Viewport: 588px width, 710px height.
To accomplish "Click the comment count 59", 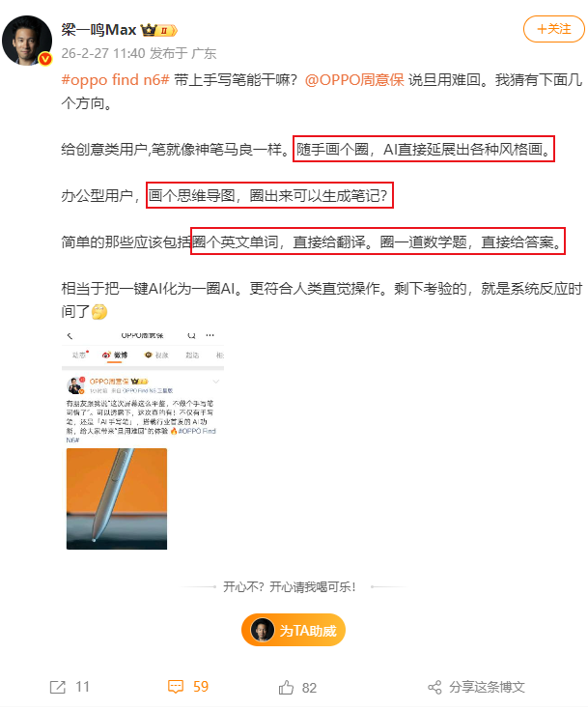I will point(201,687).
